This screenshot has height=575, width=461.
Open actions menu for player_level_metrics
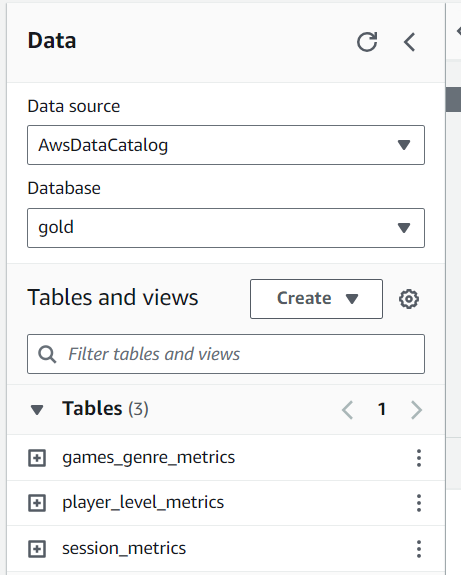[419, 503]
